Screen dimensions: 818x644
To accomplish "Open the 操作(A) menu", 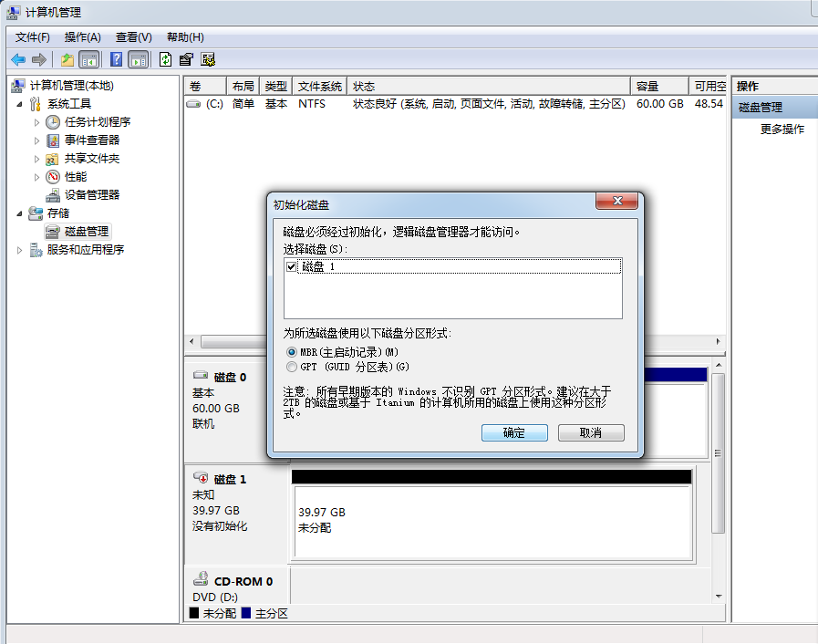I will (x=82, y=37).
